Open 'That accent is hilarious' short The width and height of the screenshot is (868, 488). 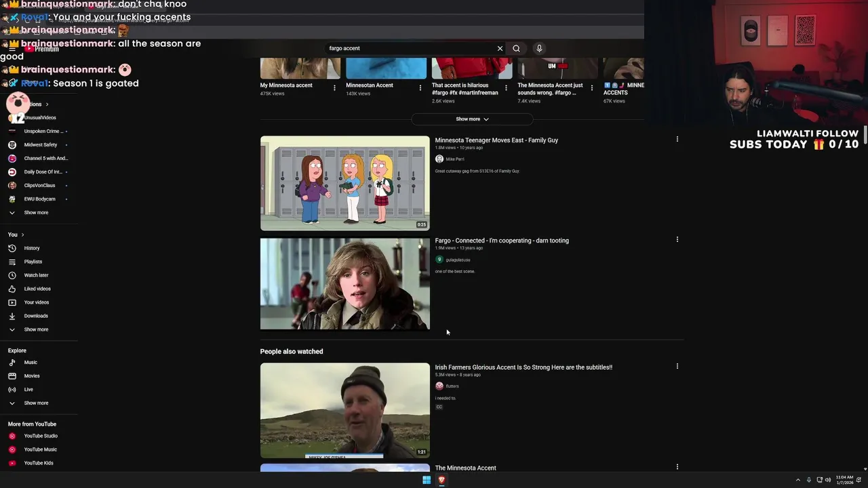pyautogui.click(x=465, y=89)
